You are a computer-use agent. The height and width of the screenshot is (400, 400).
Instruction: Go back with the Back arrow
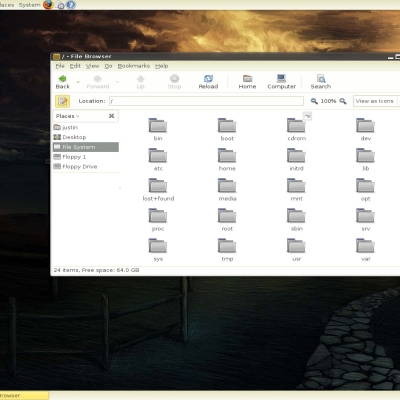tap(63, 82)
